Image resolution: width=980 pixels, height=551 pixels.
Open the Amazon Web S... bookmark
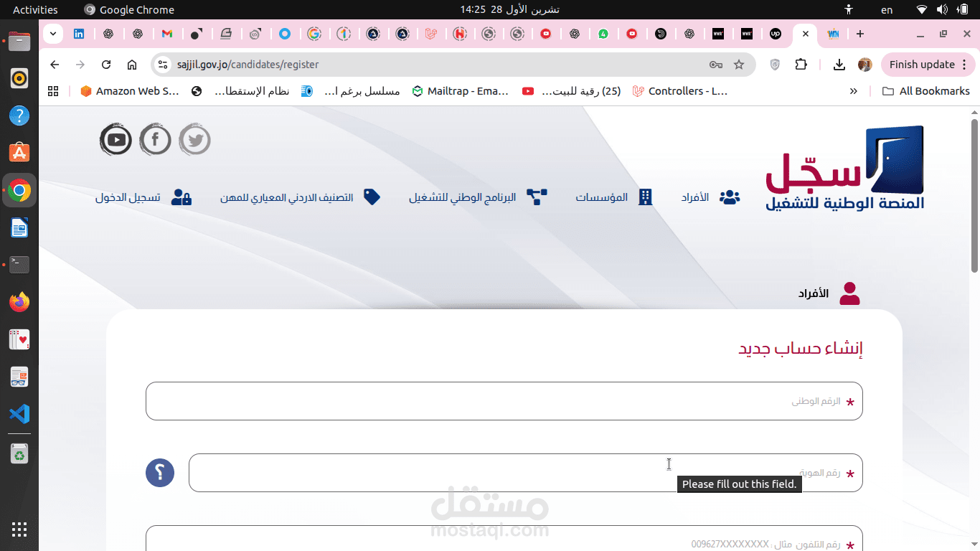click(129, 91)
